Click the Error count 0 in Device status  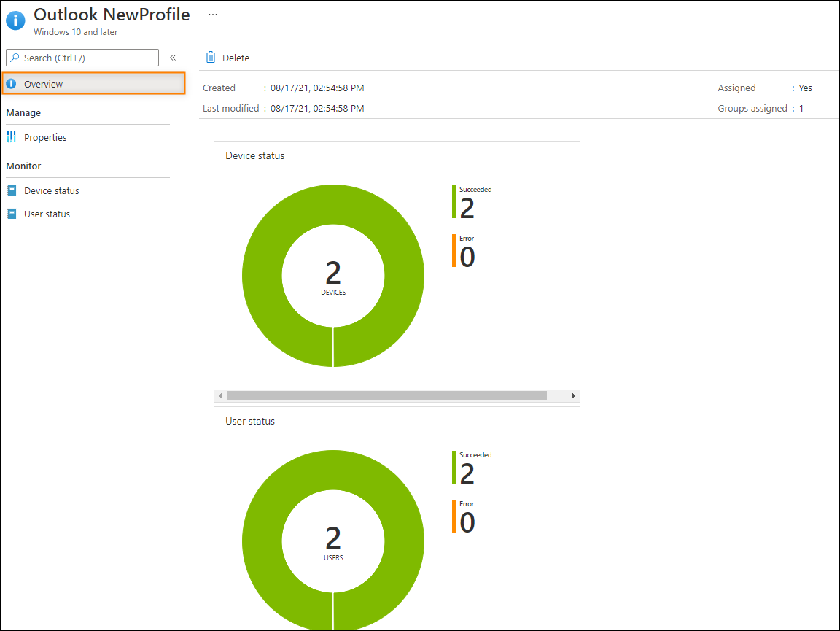coord(467,257)
